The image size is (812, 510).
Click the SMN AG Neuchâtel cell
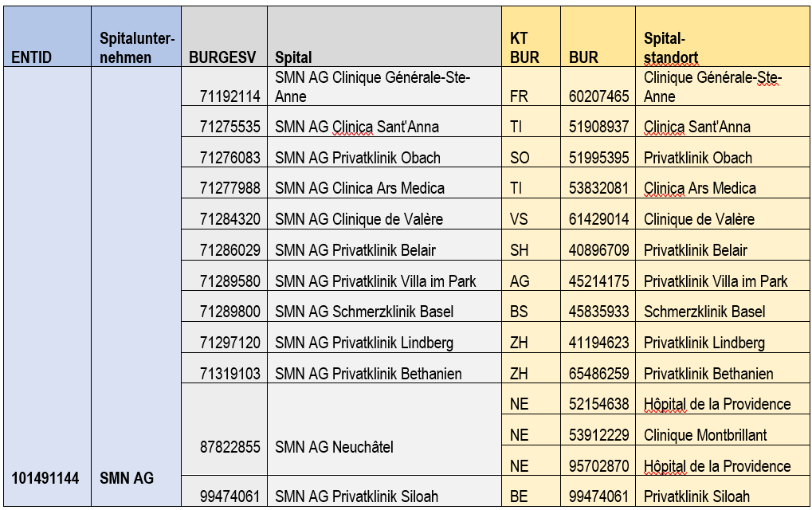pyautogui.click(x=384, y=430)
